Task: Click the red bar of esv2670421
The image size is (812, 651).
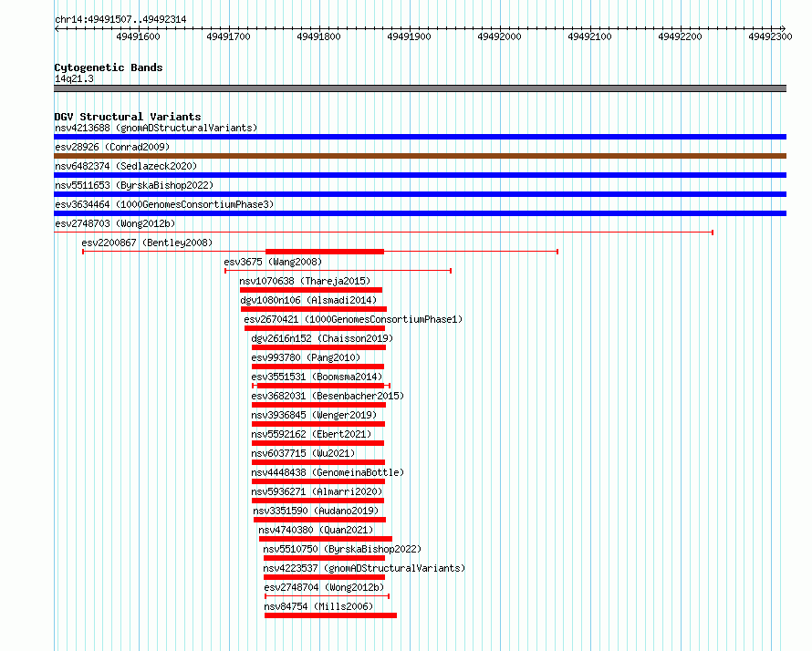Action: coord(315,328)
